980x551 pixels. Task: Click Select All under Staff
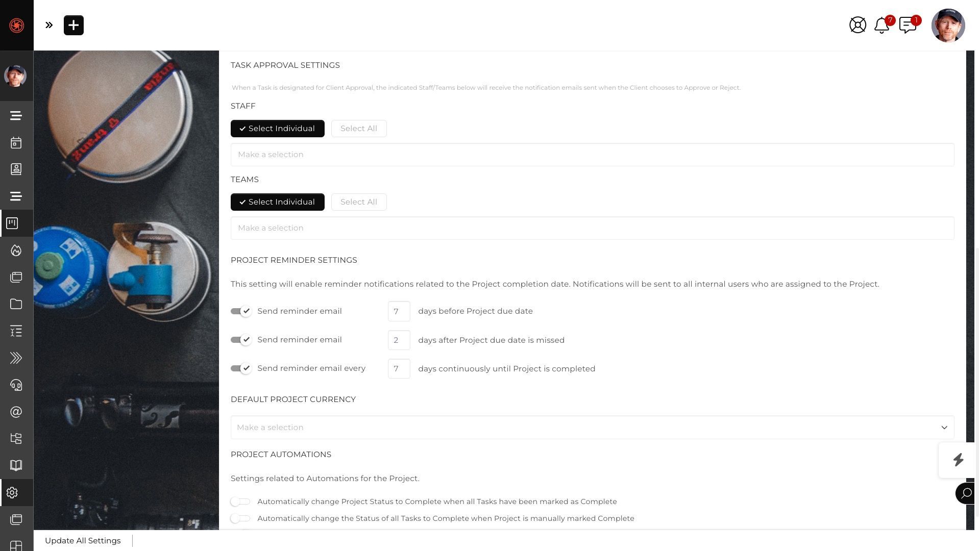(359, 129)
